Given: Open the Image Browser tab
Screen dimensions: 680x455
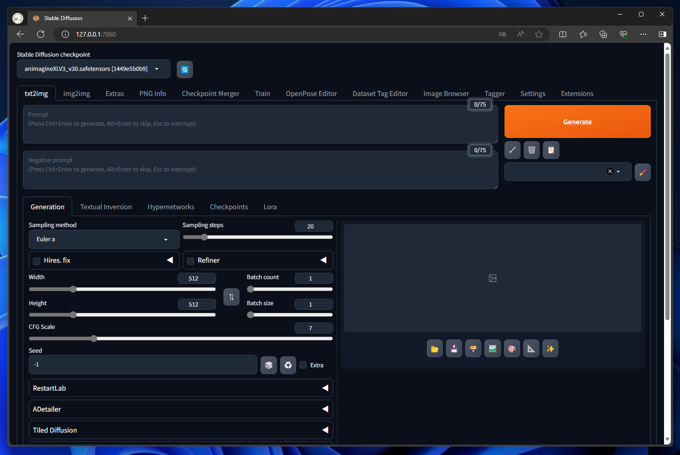Looking at the screenshot, I should (446, 94).
